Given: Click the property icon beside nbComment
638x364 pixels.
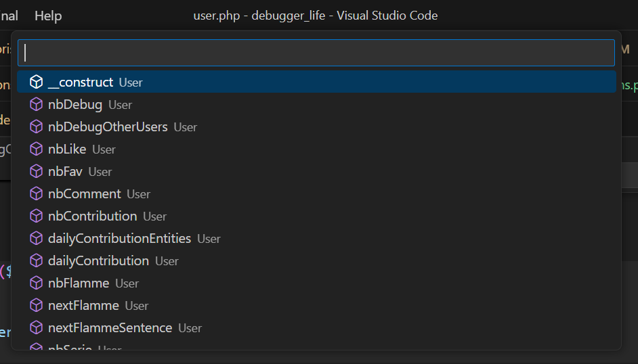Looking at the screenshot, I should [x=36, y=194].
